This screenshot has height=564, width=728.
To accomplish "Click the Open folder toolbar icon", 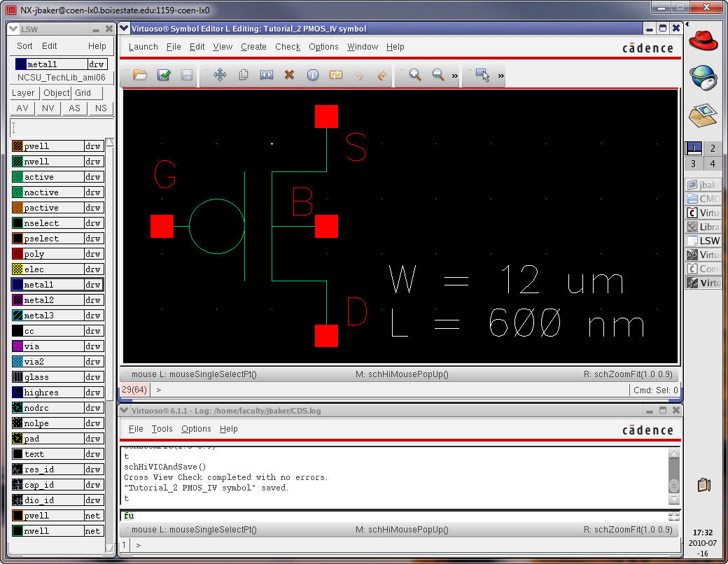I will click(x=140, y=75).
